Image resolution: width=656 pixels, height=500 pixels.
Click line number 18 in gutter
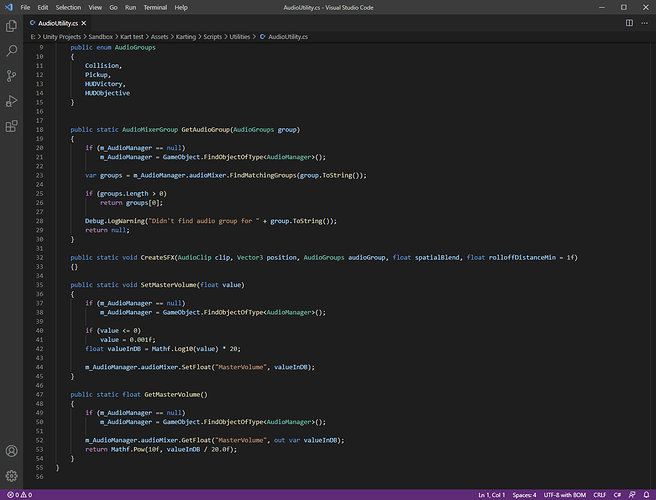point(39,130)
